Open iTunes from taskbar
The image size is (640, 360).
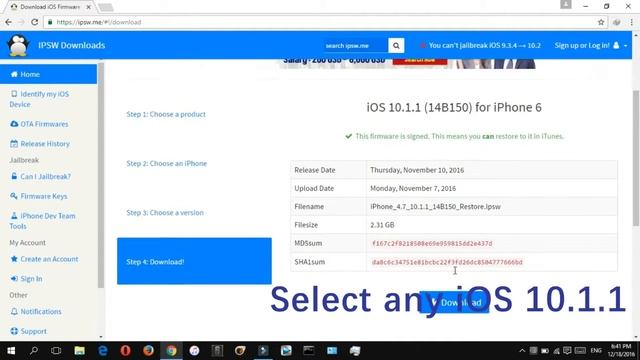[x=194, y=351]
